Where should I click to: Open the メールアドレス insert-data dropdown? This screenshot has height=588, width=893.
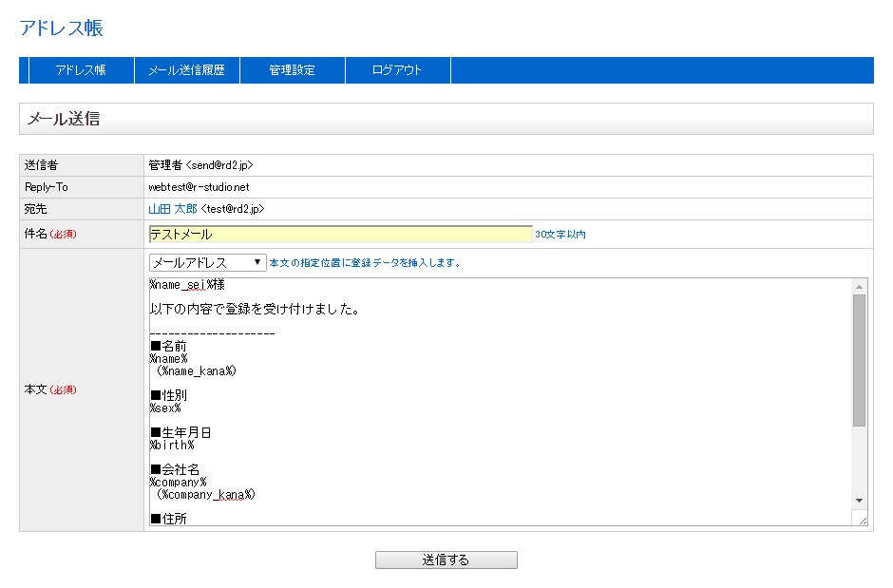point(207,262)
